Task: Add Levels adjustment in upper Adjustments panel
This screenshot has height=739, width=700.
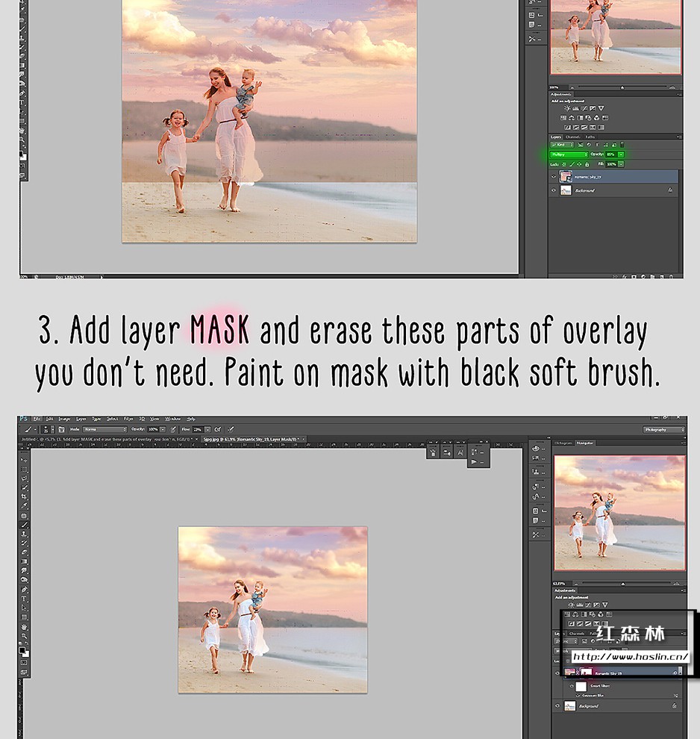Action: pos(575,108)
